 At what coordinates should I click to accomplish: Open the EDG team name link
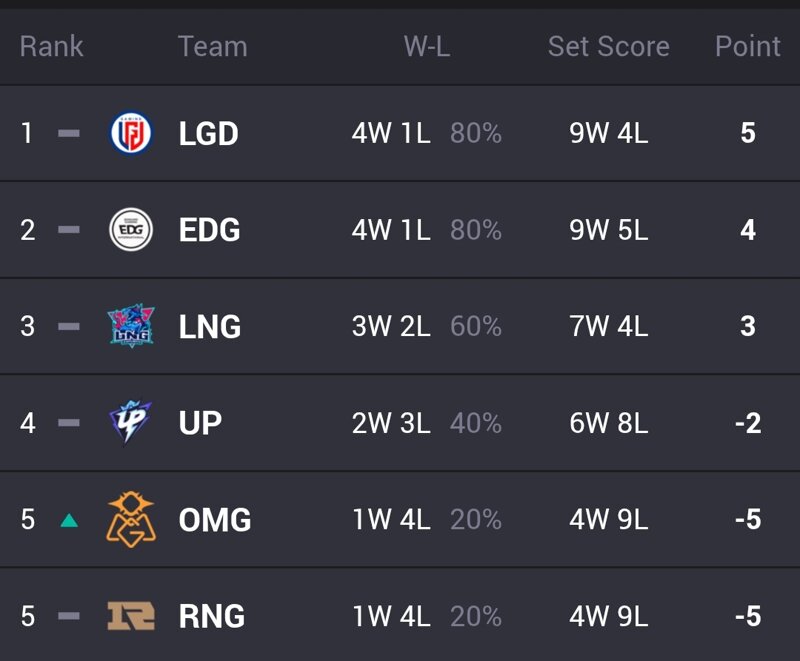click(x=209, y=230)
